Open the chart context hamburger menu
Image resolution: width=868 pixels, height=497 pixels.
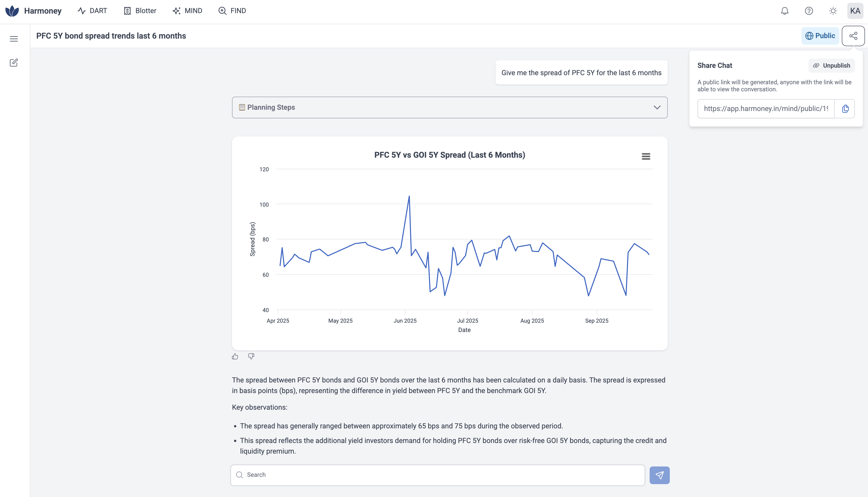[x=646, y=156]
